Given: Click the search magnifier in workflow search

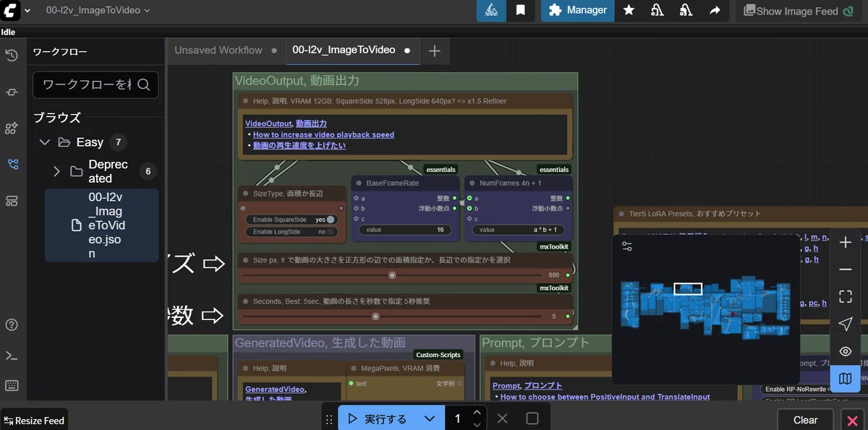Looking at the screenshot, I should [143, 85].
